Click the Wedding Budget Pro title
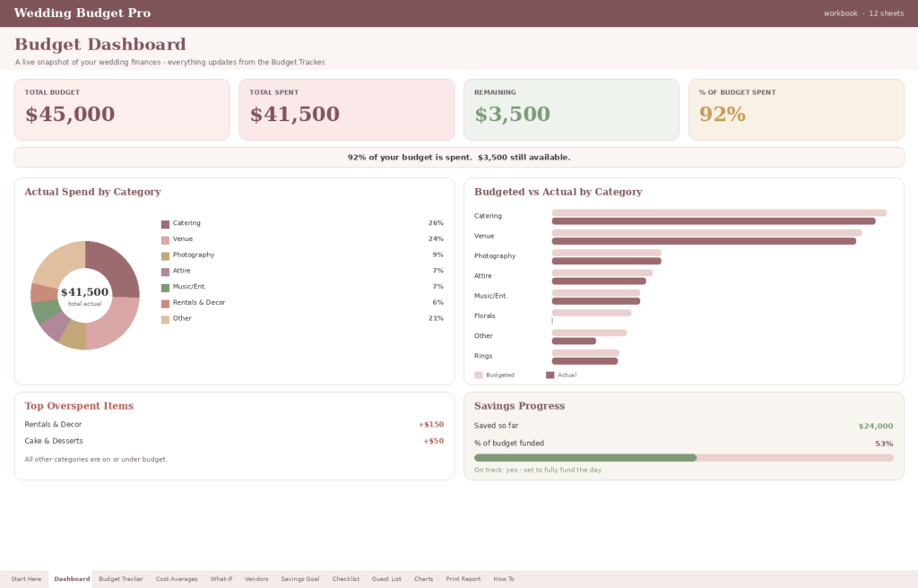This screenshot has width=918, height=588. (x=82, y=13)
